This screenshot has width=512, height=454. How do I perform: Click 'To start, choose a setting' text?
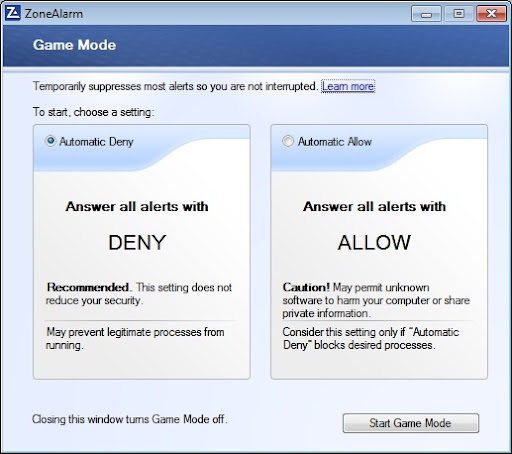point(93,112)
